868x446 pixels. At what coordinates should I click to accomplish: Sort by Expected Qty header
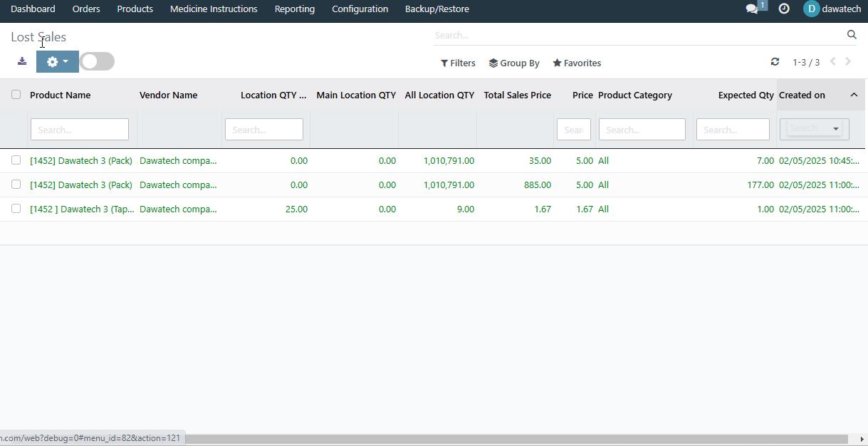(x=746, y=95)
